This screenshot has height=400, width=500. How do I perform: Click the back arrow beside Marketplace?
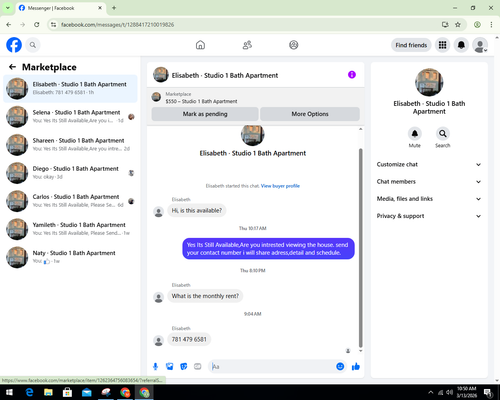(x=12, y=67)
